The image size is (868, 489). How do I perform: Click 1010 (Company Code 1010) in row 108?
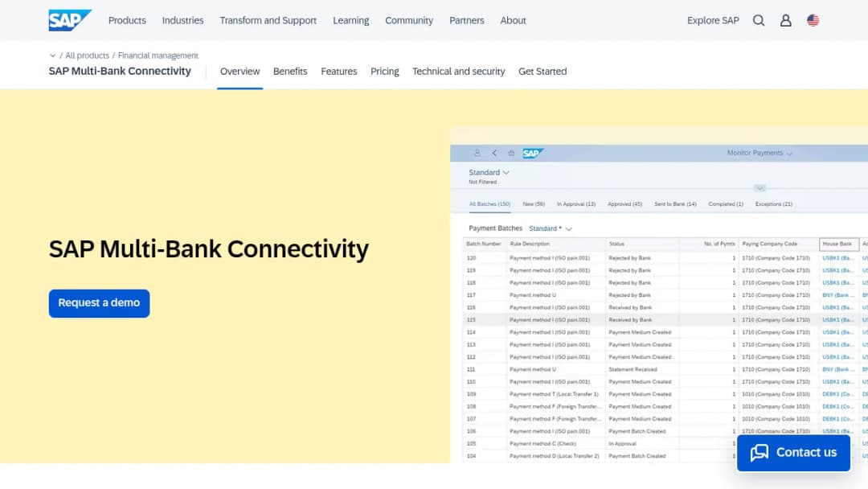[x=776, y=406]
